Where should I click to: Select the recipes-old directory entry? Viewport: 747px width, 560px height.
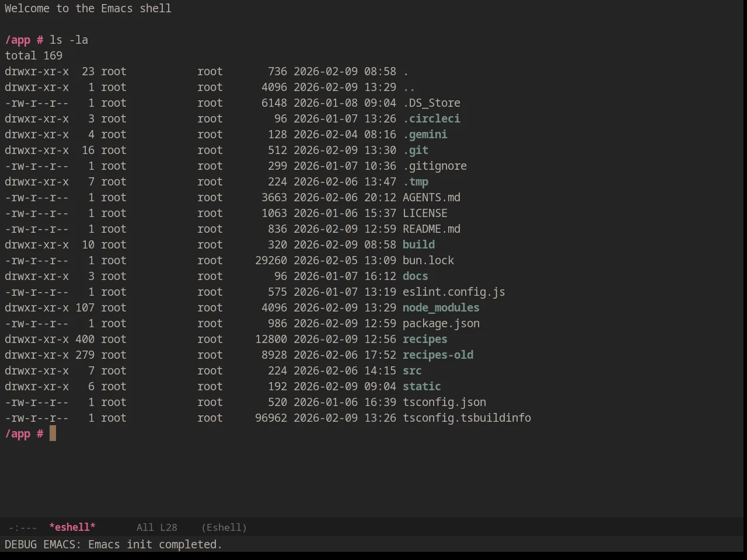point(438,355)
